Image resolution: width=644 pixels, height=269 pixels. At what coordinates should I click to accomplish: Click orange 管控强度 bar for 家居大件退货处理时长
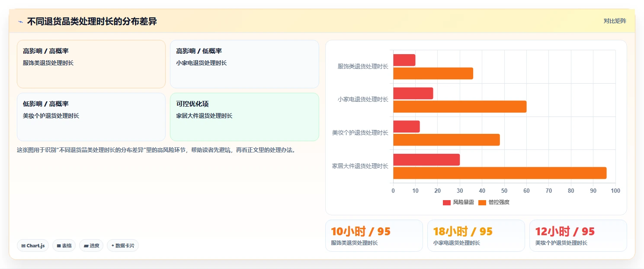(500, 173)
